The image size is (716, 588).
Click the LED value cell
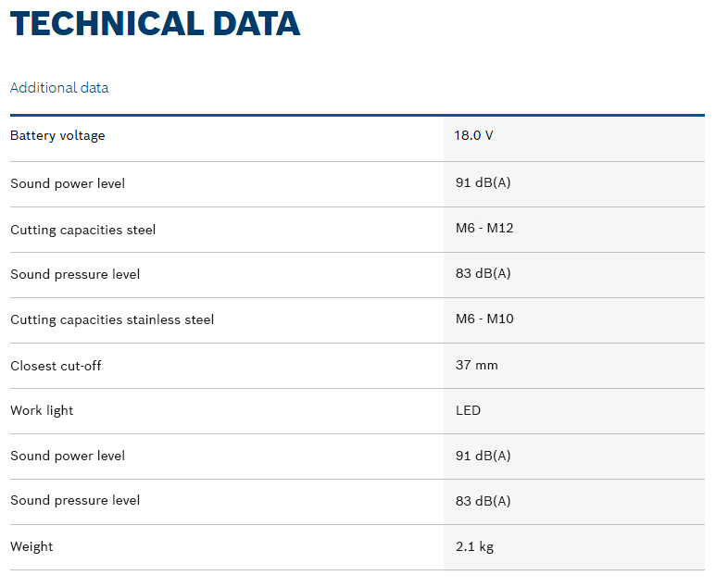click(469, 410)
